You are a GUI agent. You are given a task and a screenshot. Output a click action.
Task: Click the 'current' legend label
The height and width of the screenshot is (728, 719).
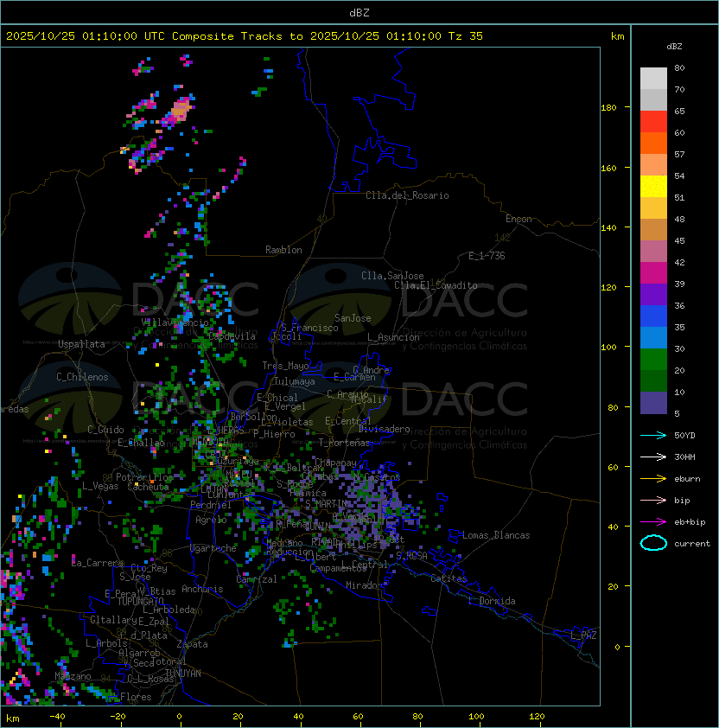coord(692,543)
